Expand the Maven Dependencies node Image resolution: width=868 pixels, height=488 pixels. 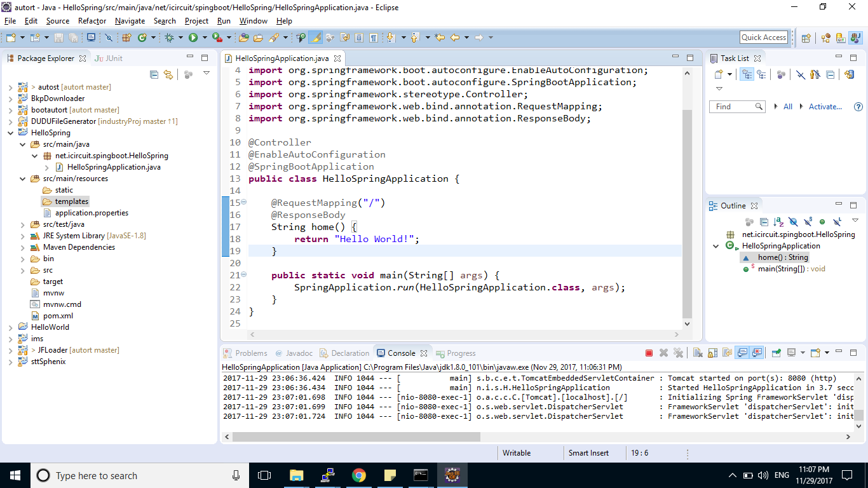click(22, 247)
